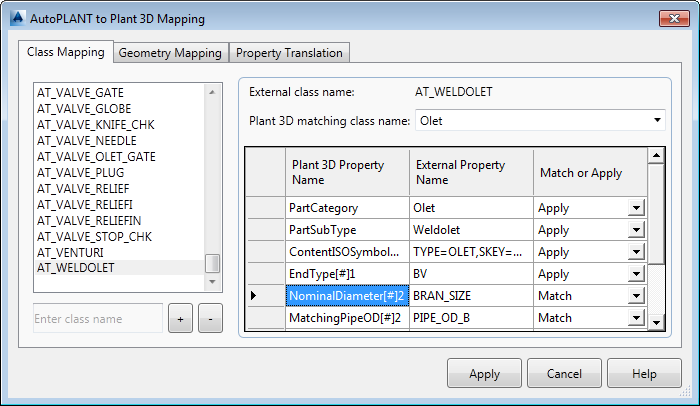Click the property grid scroll down arrow
The height and width of the screenshot is (406, 700).
point(656,322)
